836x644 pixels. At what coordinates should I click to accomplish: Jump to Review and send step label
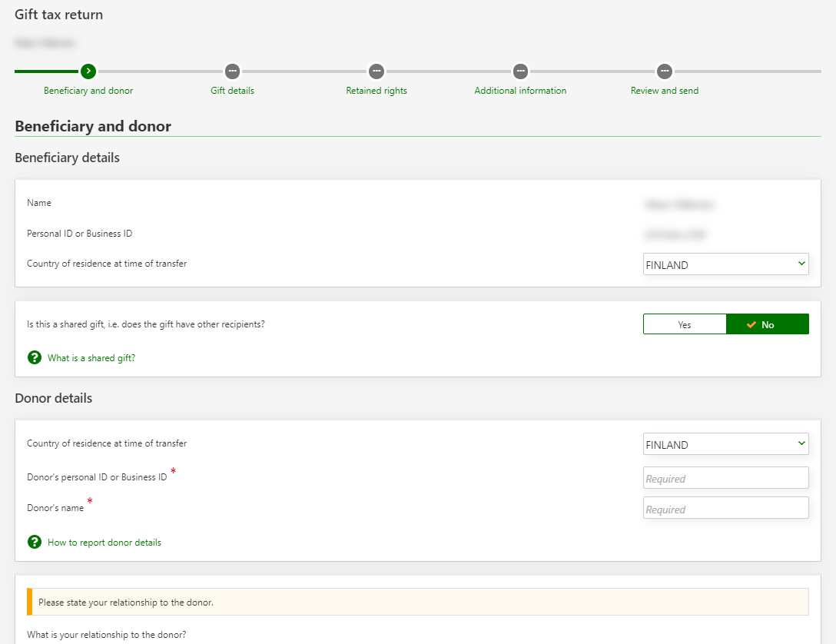(x=665, y=91)
